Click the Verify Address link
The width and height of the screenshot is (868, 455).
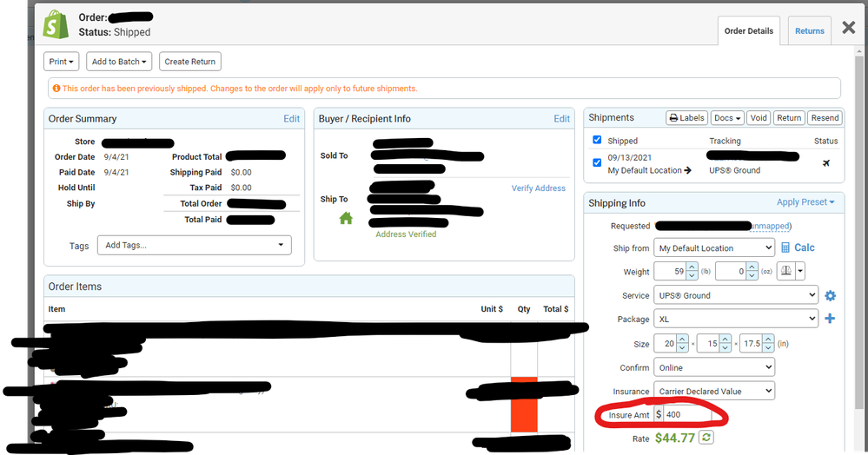coord(538,188)
